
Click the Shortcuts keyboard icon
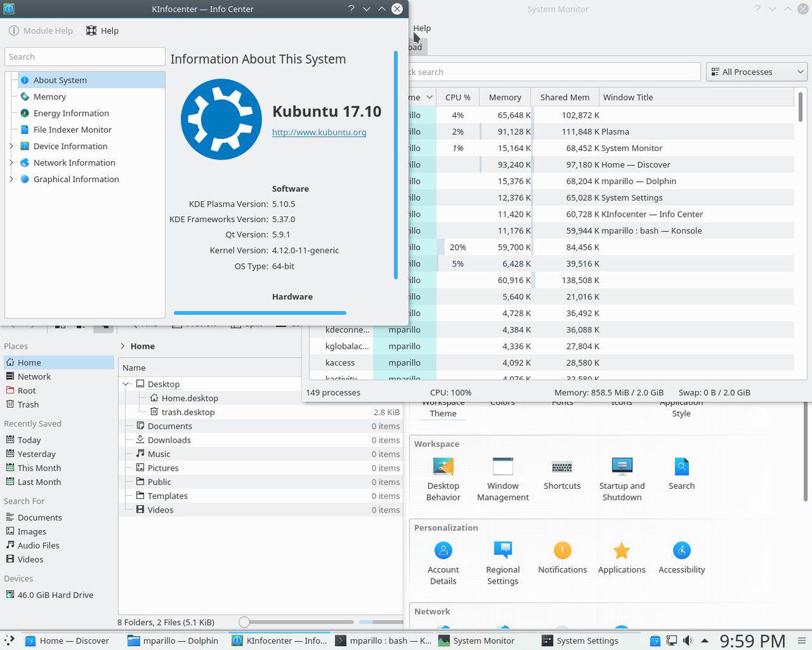point(562,467)
